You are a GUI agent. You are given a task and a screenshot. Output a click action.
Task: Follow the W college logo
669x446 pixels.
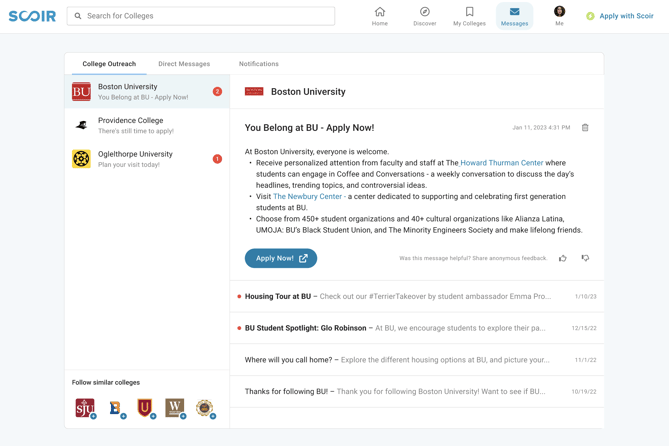175,408
